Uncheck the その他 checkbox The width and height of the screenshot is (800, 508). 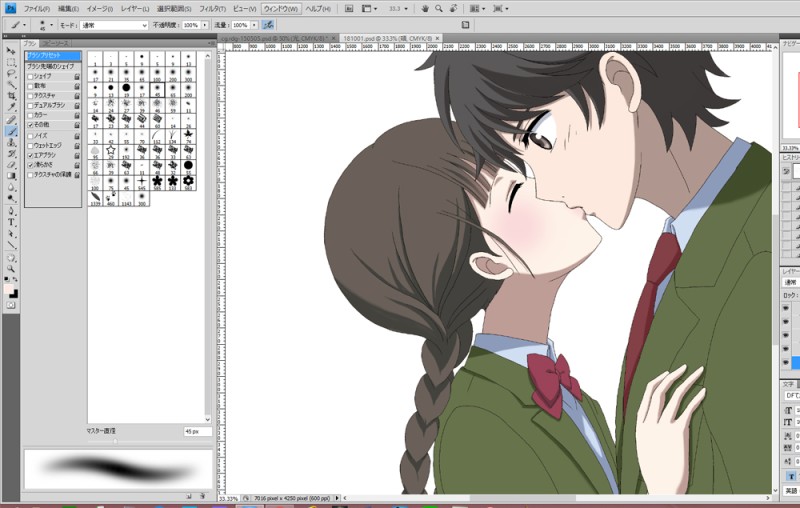point(30,125)
